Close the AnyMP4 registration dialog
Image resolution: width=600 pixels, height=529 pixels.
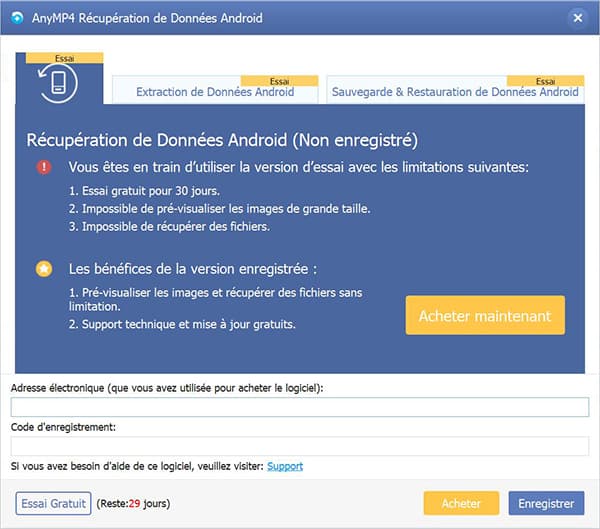click(577, 18)
